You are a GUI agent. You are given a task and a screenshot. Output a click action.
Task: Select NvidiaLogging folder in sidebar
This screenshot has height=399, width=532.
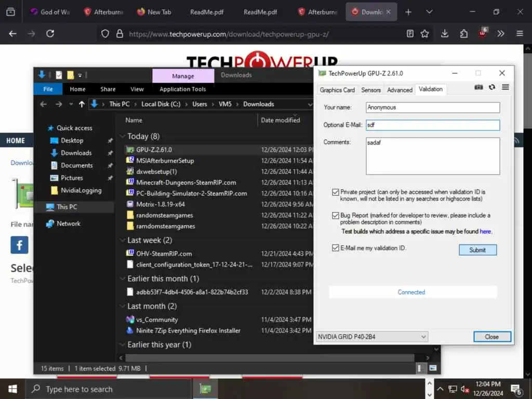pyautogui.click(x=81, y=190)
